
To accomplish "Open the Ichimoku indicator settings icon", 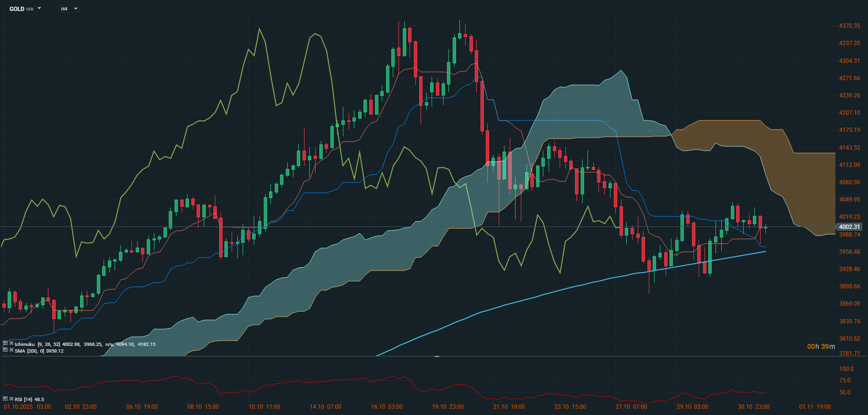I will coord(5,344).
